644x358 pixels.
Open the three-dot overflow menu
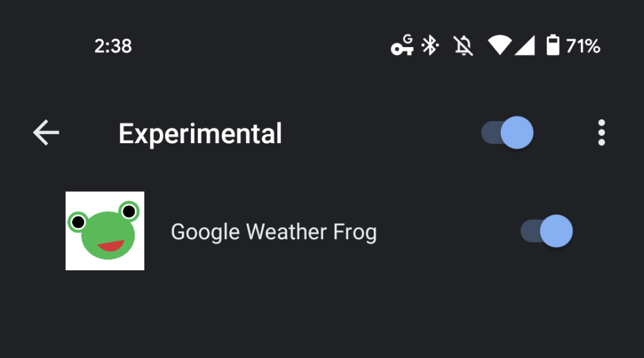(601, 133)
